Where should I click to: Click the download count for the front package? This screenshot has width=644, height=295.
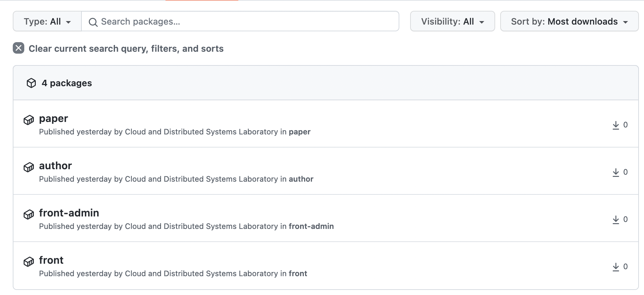[625, 266]
